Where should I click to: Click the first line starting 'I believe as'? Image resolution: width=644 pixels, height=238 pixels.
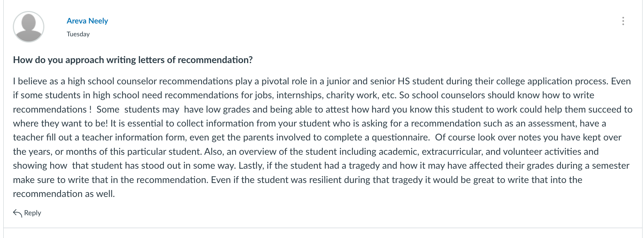(x=322, y=81)
